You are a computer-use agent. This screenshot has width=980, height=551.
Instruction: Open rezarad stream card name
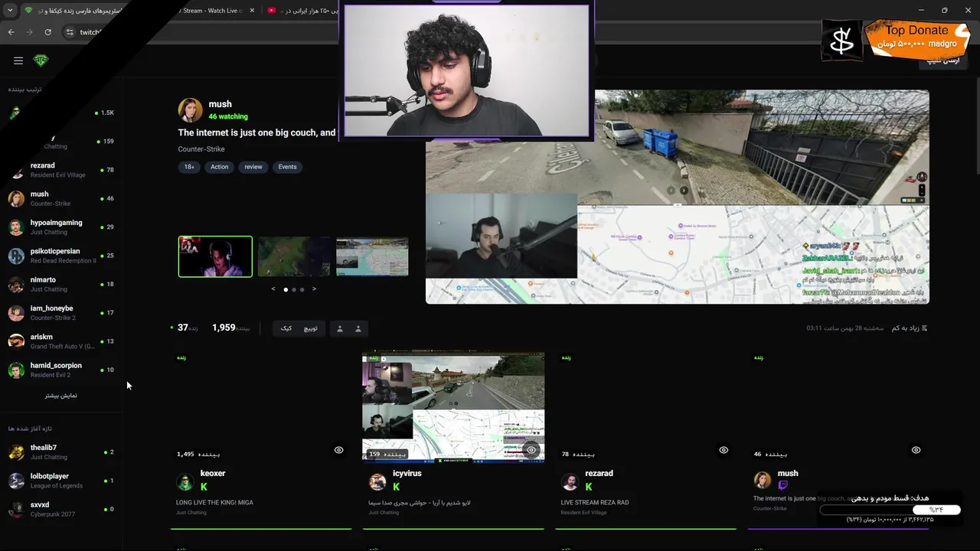point(599,474)
